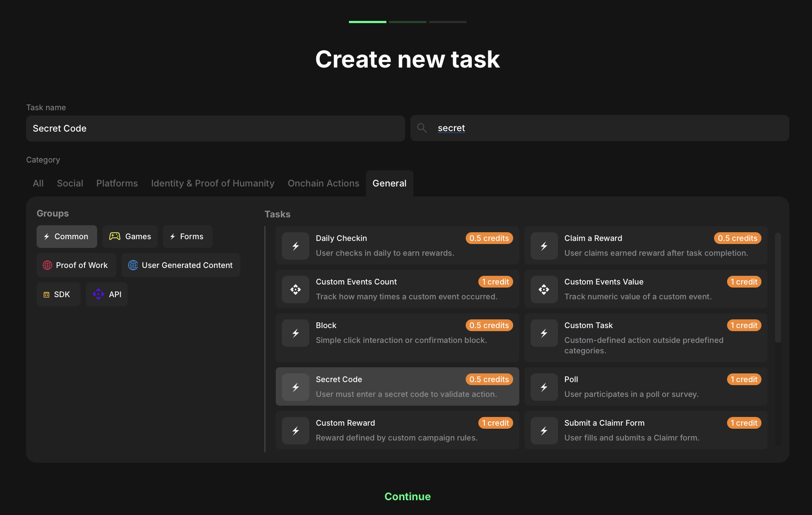Click the tasks list vertical scrollbar
The width and height of the screenshot is (812, 515).
pyautogui.click(x=778, y=288)
